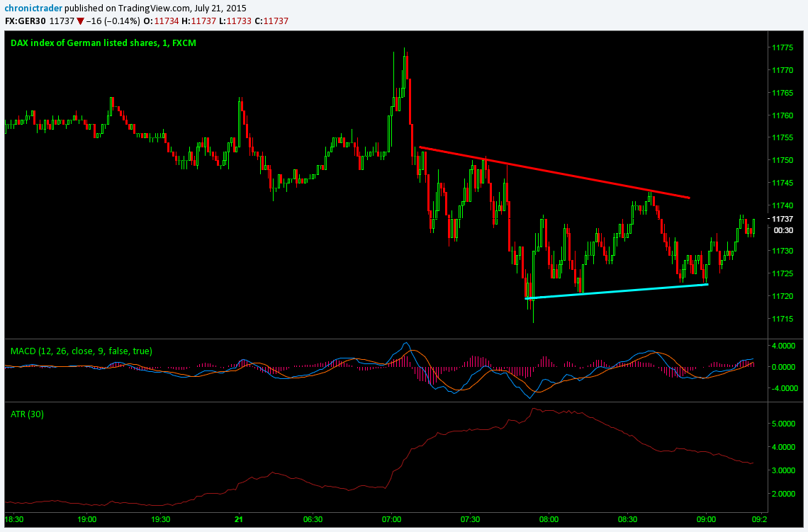Click the DAX index chart title
Viewport: 808px width, 532px height.
[x=103, y=43]
